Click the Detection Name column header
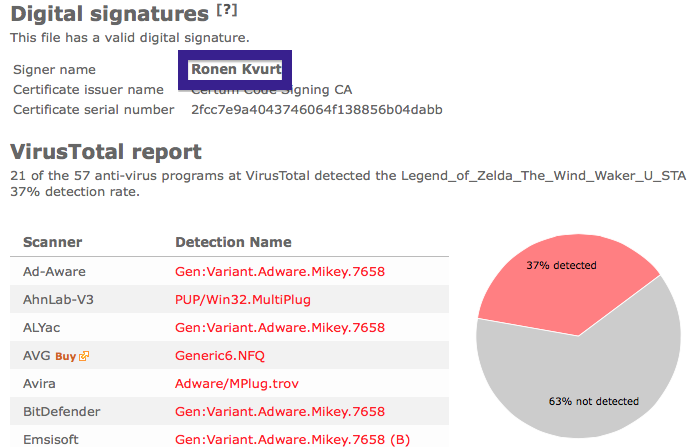Image resolution: width=687 pixels, height=447 pixels. pyautogui.click(x=233, y=242)
